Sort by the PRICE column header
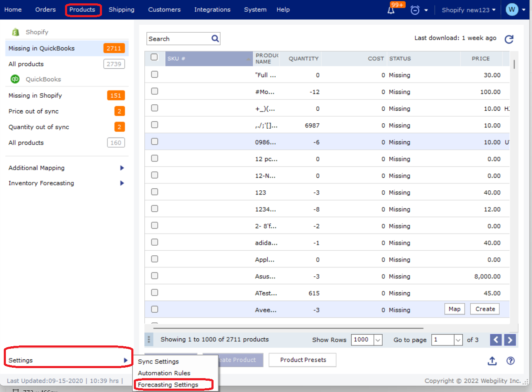This screenshot has width=532, height=392. [x=481, y=59]
